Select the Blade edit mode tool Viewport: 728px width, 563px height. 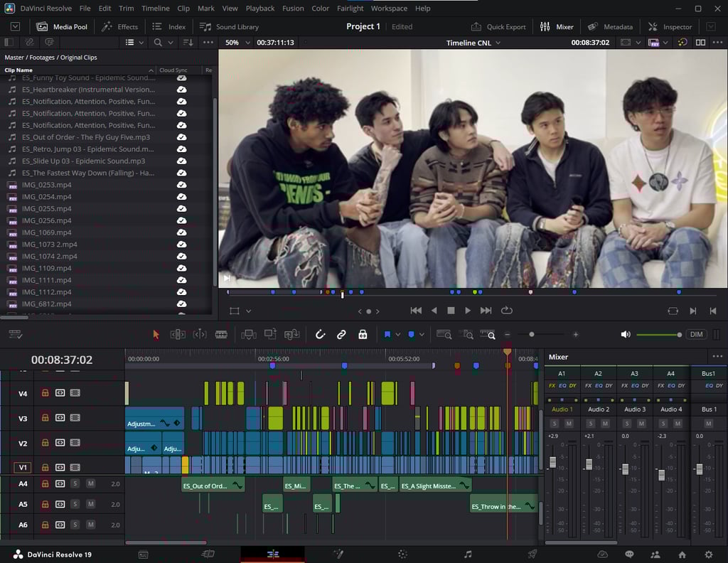pyautogui.click(x=221, y=334)
